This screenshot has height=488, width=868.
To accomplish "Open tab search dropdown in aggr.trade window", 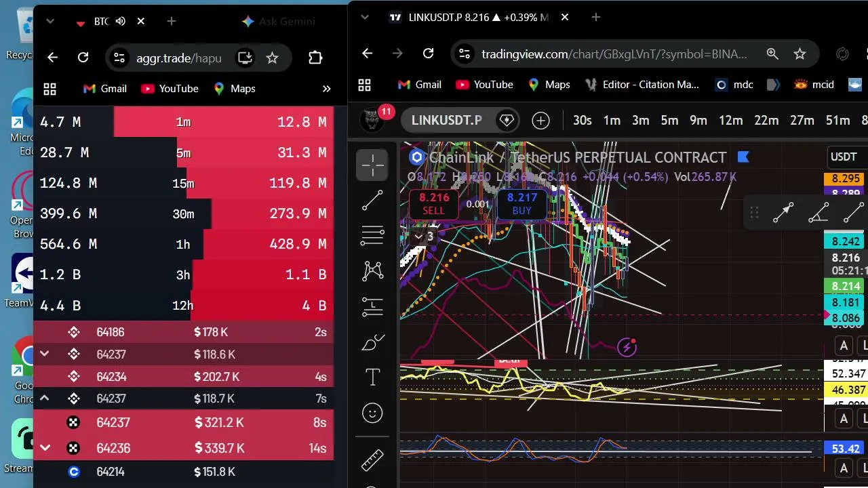I will [50, 22].
